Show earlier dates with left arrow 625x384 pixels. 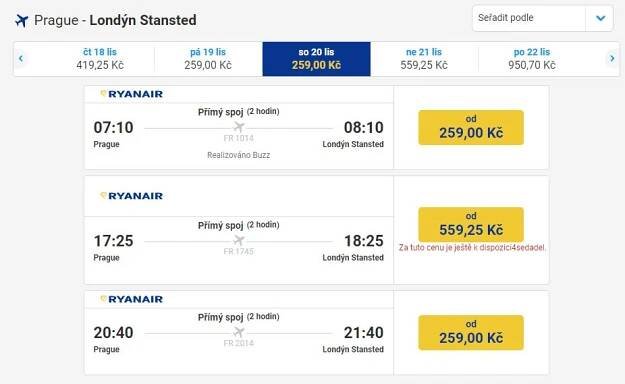tap(21, 59)
